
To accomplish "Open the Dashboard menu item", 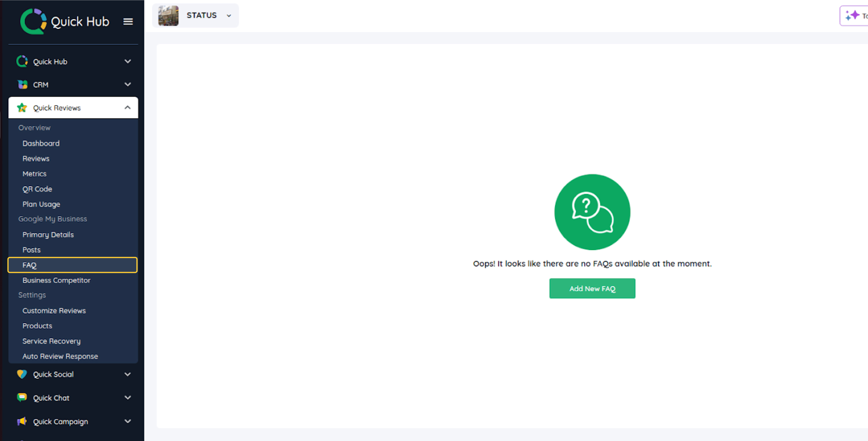I will point(41,143).
